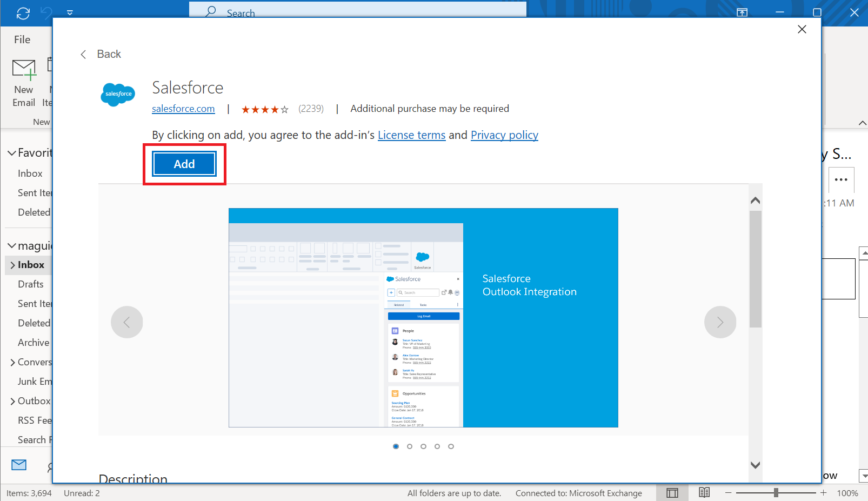Open the Search Folders item
Image resolution: width=868 pixels, height=501 pixels.
(x=35, y=440)
